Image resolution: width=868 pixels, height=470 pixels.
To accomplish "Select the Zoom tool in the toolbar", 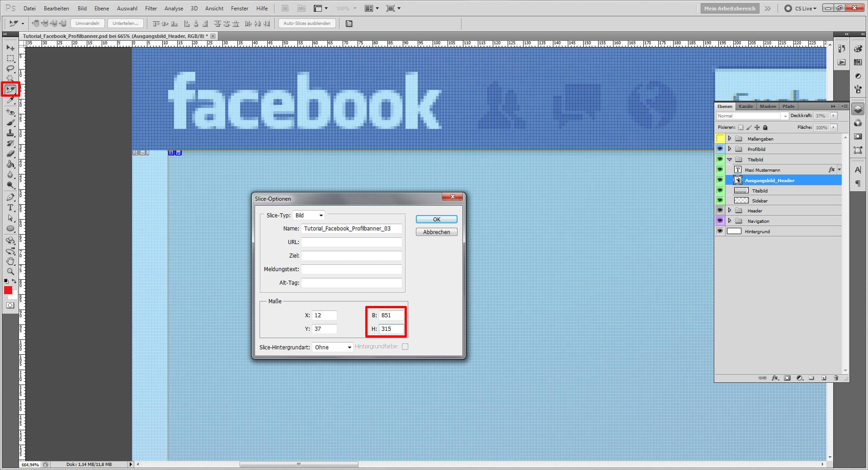I will click(x=10, y=272).
